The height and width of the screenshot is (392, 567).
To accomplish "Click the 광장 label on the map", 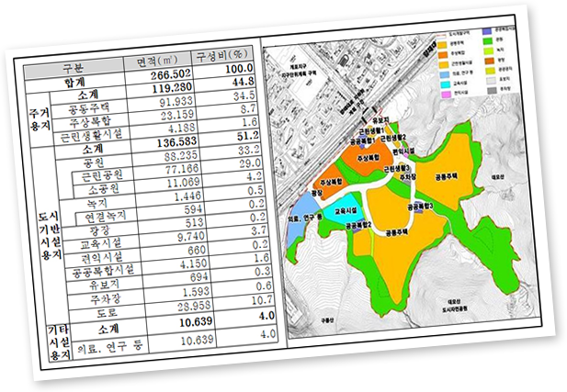I will 316,194.
